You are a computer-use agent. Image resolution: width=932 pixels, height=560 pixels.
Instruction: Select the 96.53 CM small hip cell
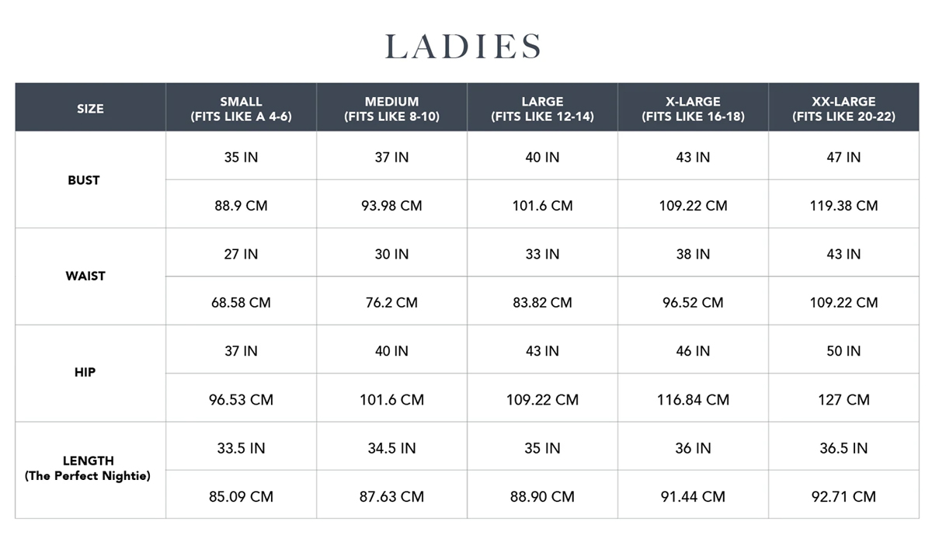241,399
